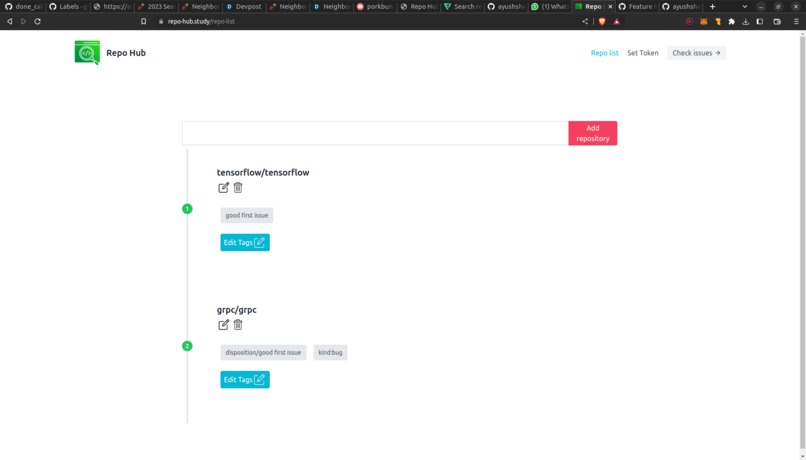Click the Repo Hub title text
The image size is (806, 460).
coord(126,53)
